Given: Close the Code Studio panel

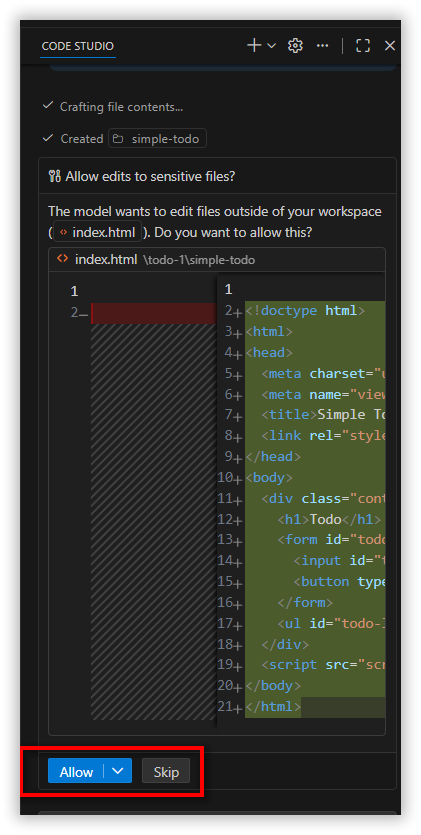Looking at the screenshot, I should 390,46.
